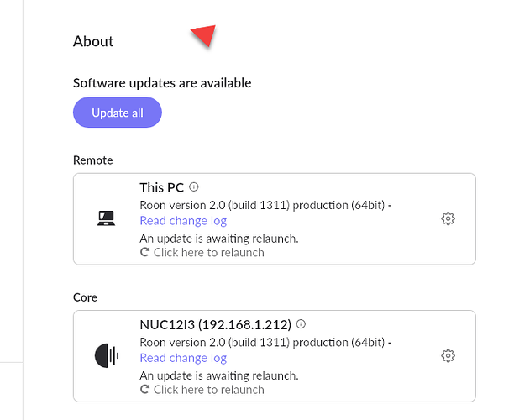The height and width of the screenshot is (420, 514).
Task: Click the laptop icon for This PC
Action: (x=107, y=219)
